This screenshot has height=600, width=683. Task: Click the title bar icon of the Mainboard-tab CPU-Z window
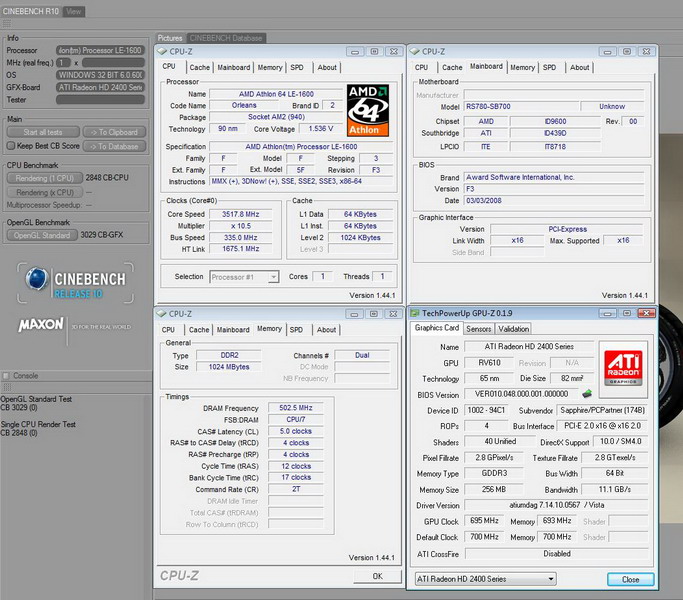pos(415,51)
